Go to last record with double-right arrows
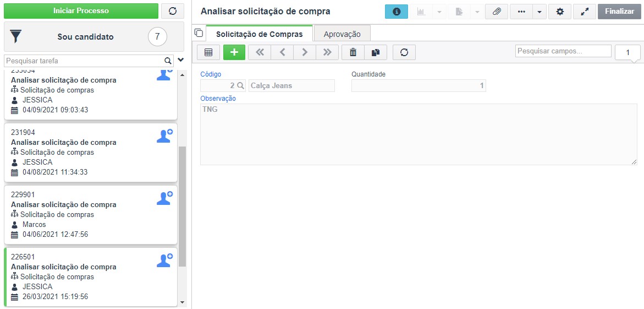 point(327,52)
